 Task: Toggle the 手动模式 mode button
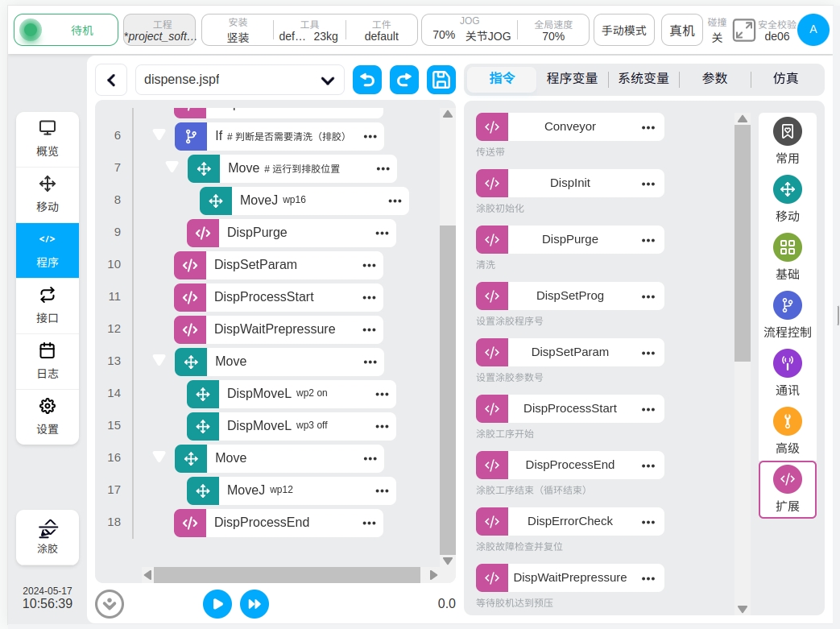pyautogui.click(x=623, y=31)
